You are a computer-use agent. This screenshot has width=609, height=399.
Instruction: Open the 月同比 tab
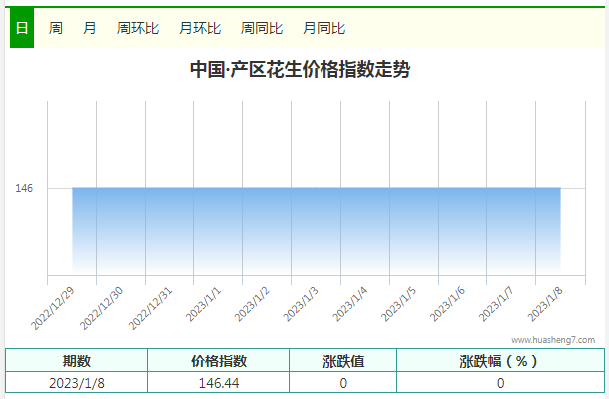click(x=324, y=28)
